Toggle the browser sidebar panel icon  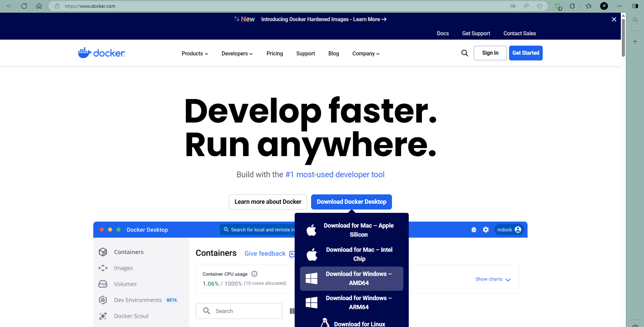click(x=635, y=6)
